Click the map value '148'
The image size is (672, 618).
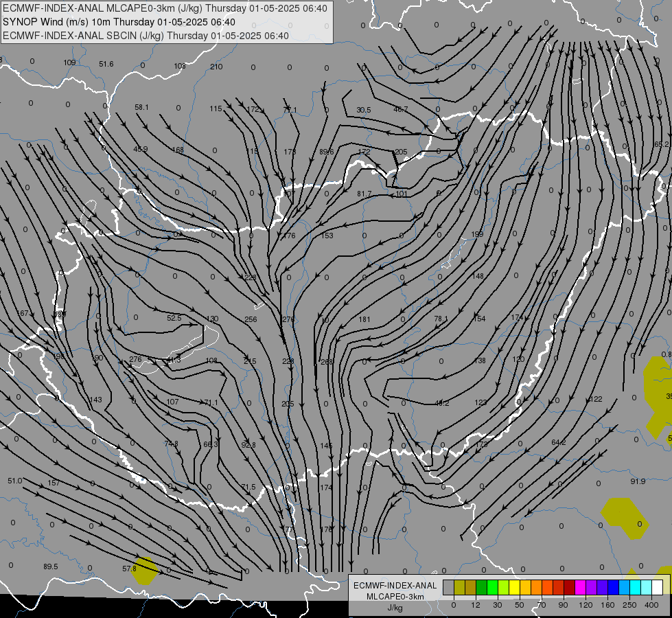pos(478,276)
